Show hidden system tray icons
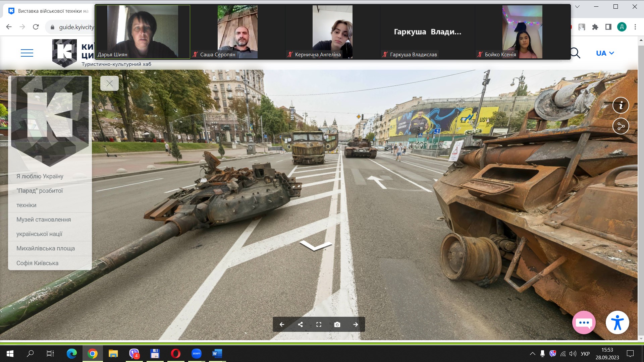This screenshot has height=362, width=644. click(x=532, y=354)
